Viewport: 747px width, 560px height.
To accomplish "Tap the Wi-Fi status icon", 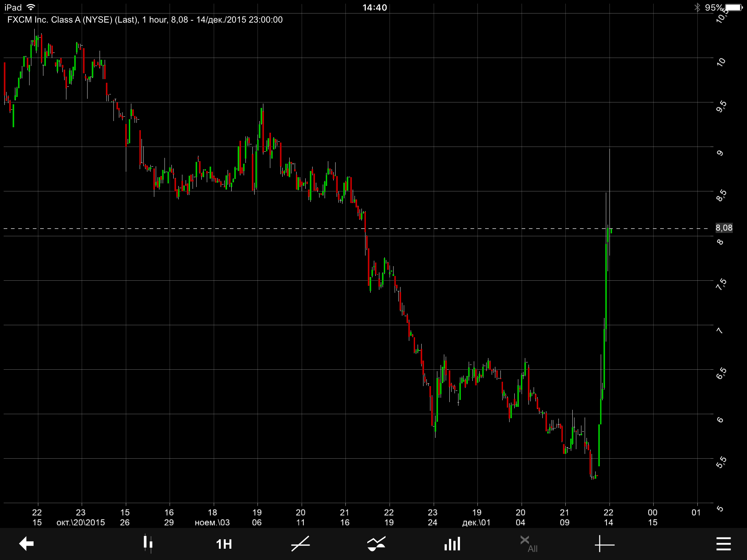I will [31, 7].
